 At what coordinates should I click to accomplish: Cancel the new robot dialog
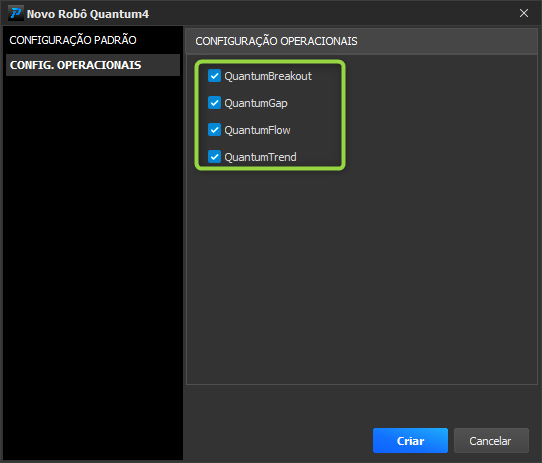(491, 441)
